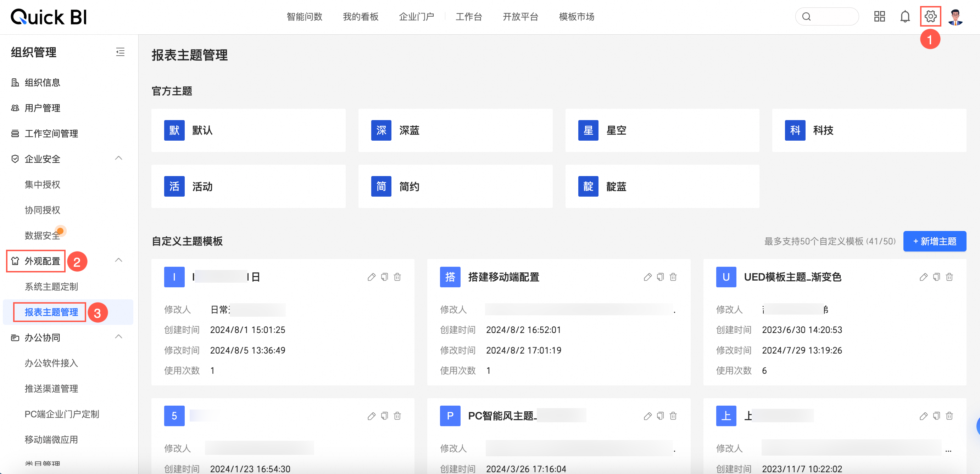Collapse the 办公协同 menu section
Screen dimensions: 980x474
[x=119, y=337]
